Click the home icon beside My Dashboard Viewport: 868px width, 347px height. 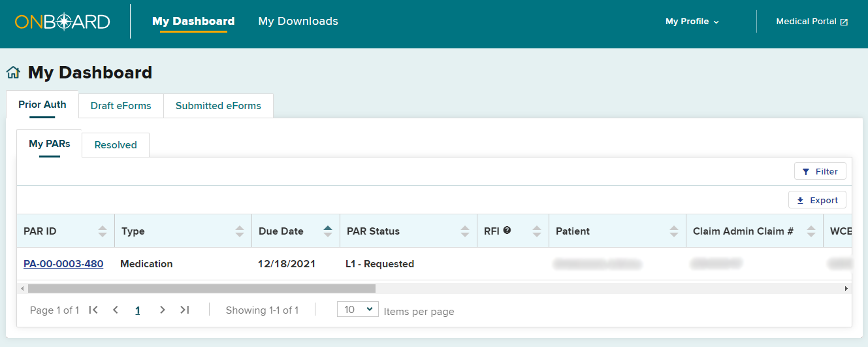pos(13,73)
